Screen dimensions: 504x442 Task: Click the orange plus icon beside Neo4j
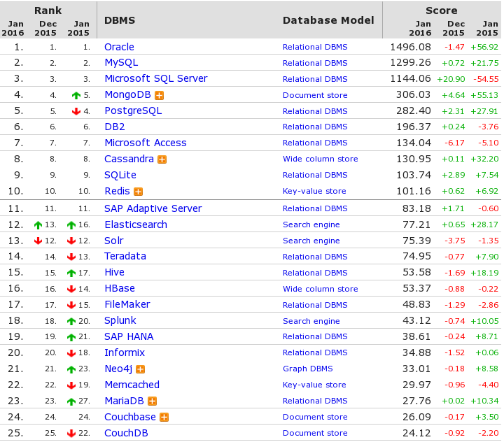141,369
